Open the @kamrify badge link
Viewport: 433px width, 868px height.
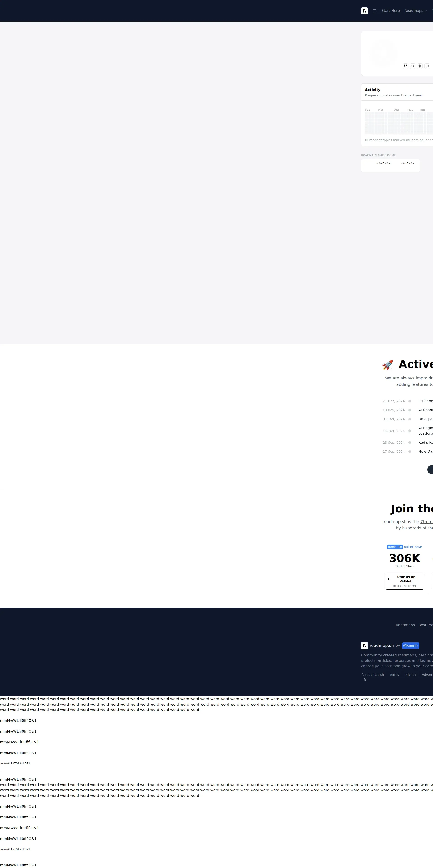tap(410, 646)
